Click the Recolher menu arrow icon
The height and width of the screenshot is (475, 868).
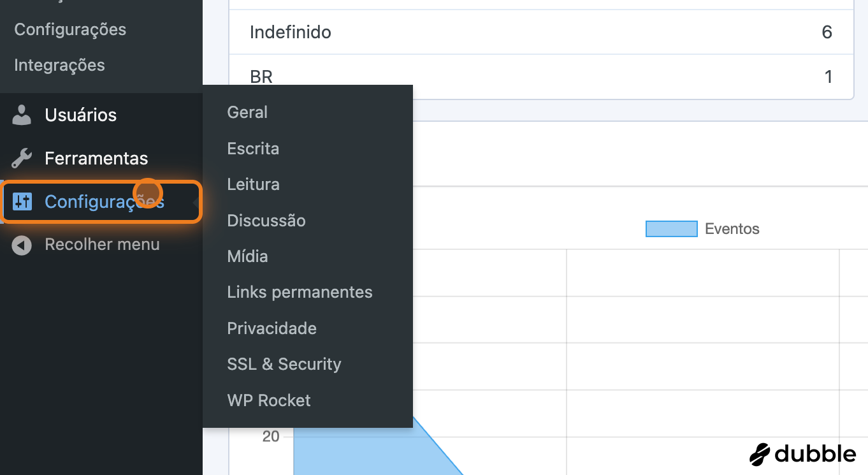[22, 245]
